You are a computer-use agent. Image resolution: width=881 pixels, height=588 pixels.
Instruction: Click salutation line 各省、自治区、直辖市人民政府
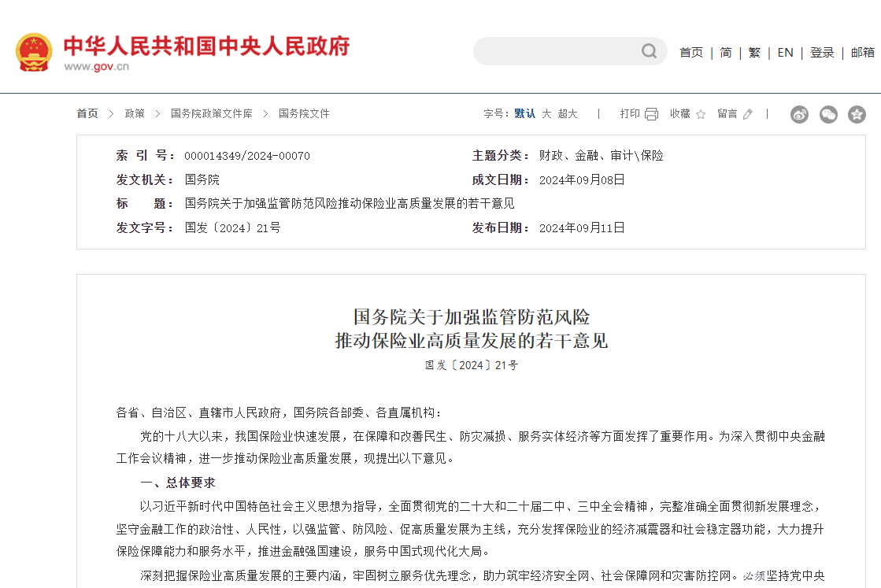tap(198, 412)
